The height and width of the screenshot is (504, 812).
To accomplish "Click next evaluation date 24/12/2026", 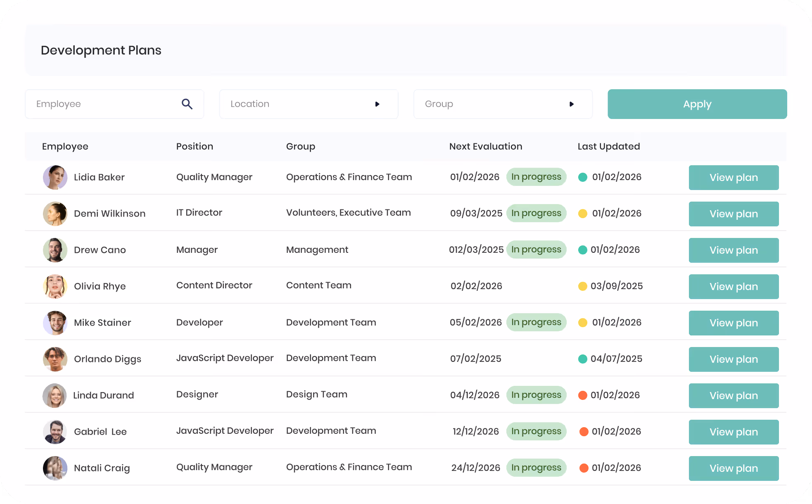I will (x=476, y=468).
